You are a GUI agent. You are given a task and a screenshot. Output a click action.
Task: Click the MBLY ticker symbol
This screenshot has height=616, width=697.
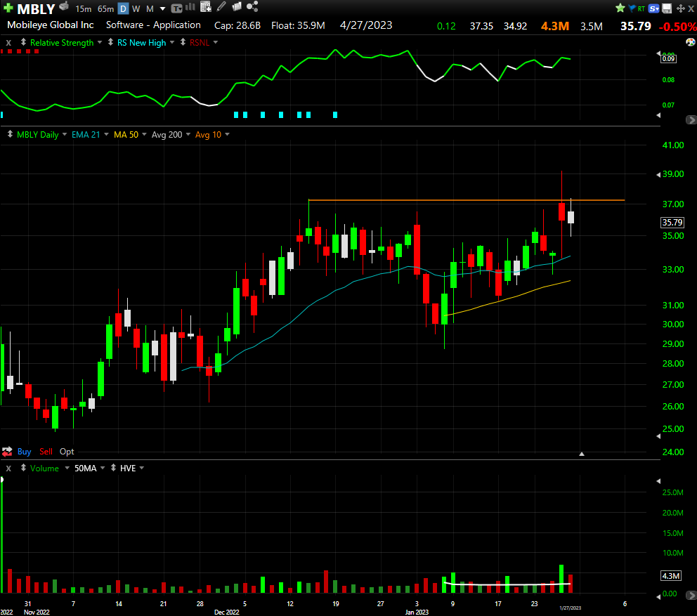click(36, 9)
